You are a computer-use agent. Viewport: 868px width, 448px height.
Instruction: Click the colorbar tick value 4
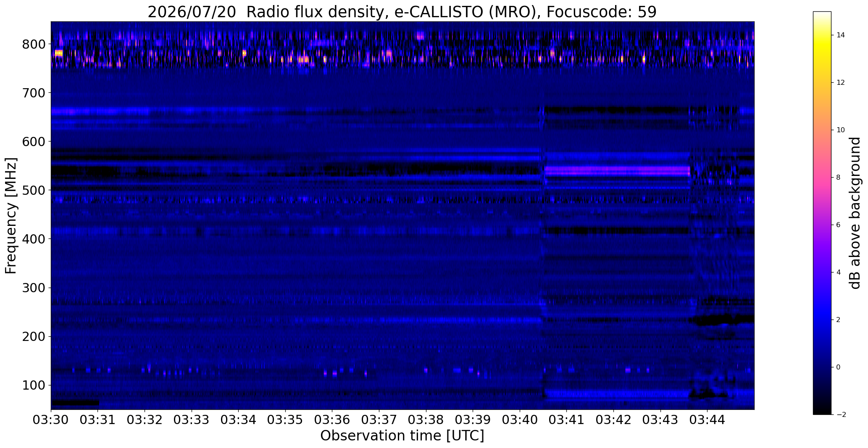tap(839, 272)
